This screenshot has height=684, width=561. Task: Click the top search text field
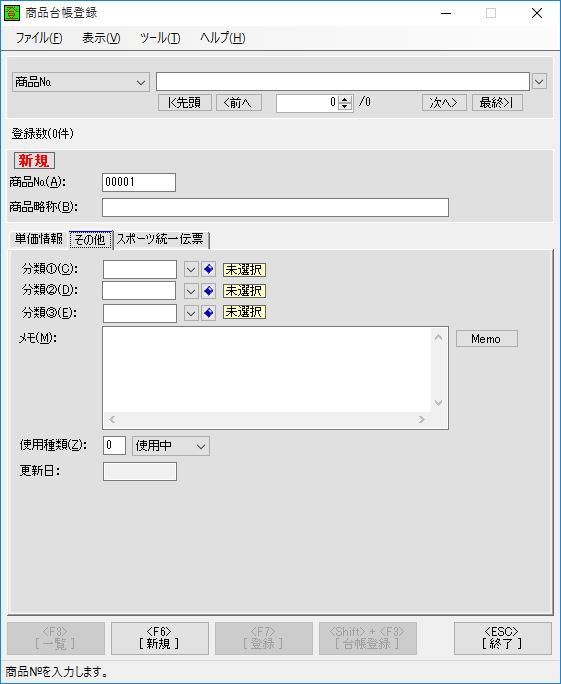pyautogui.click(x=343, y=82)
